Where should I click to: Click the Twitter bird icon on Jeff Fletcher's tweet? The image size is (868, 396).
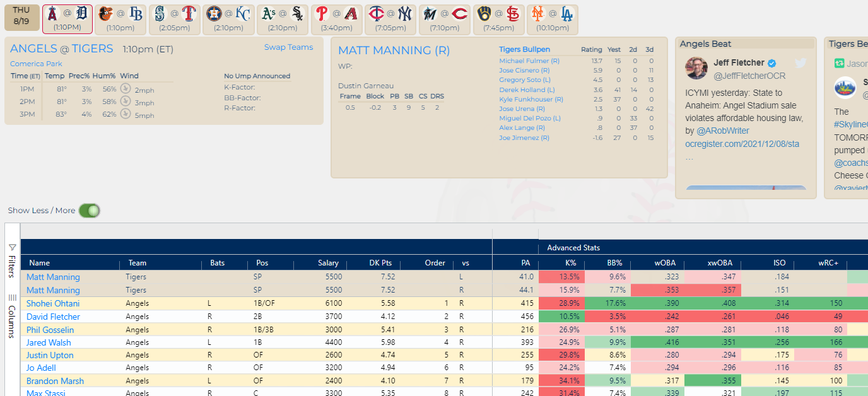click(x=801, y=63)
